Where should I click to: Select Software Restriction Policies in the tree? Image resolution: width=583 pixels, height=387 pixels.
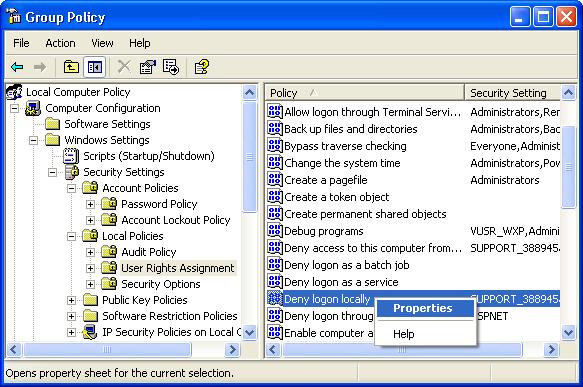pyautogui.click(x=170, y=316)
